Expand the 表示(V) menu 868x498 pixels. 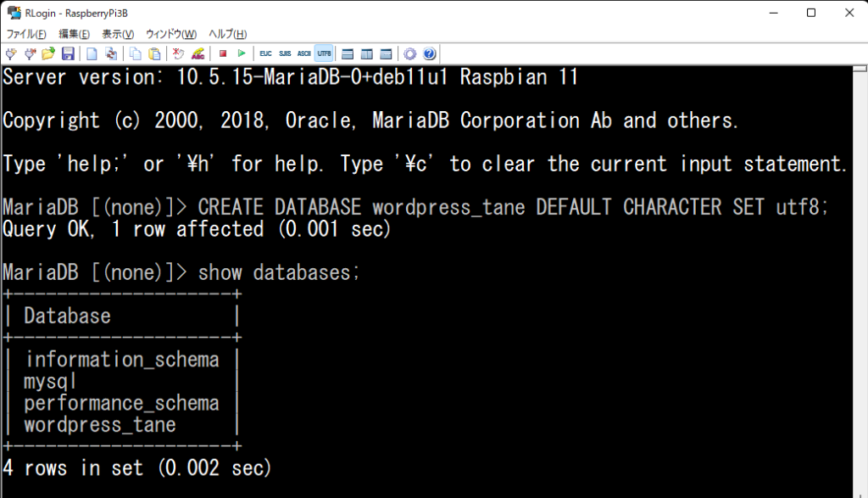tap(118, 34)
